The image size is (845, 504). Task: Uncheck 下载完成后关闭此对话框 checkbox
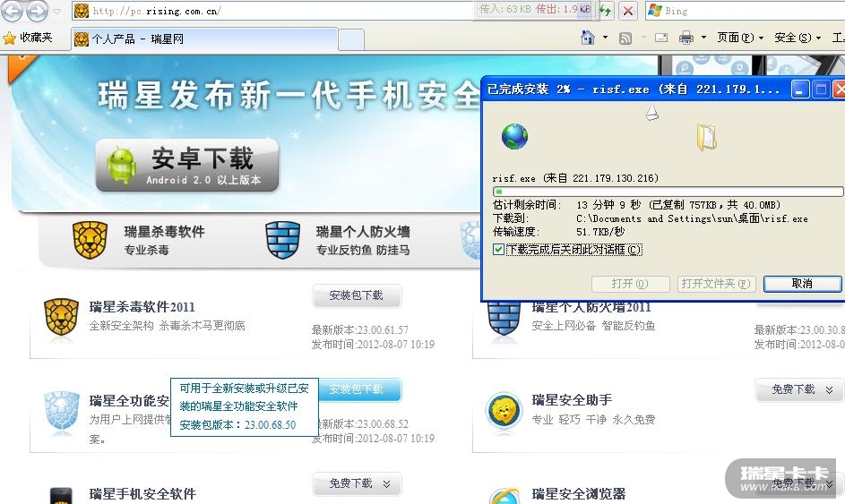[x=498, y=249]
